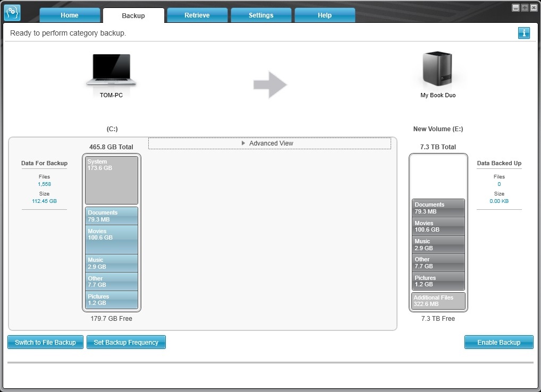This screenshot has width=541, height=392.
Task: Select the TOM-PC laptop icon
Action: point(111,70)
